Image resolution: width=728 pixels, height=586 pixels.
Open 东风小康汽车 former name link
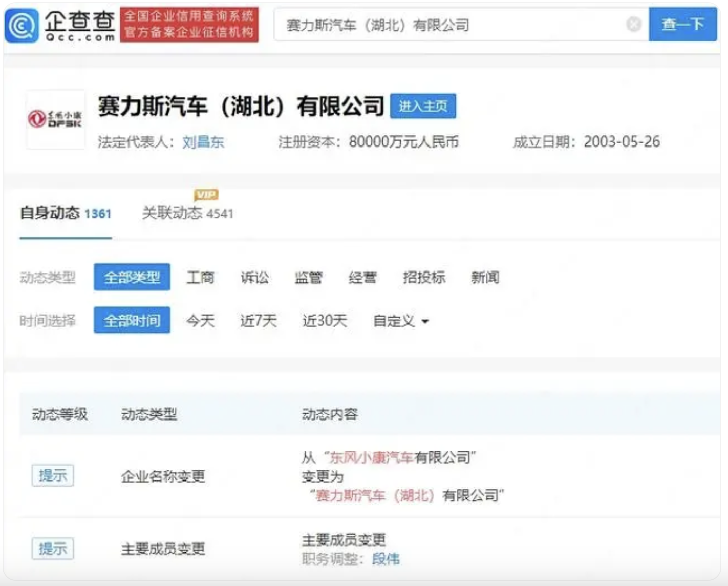(x=371, y=457)
